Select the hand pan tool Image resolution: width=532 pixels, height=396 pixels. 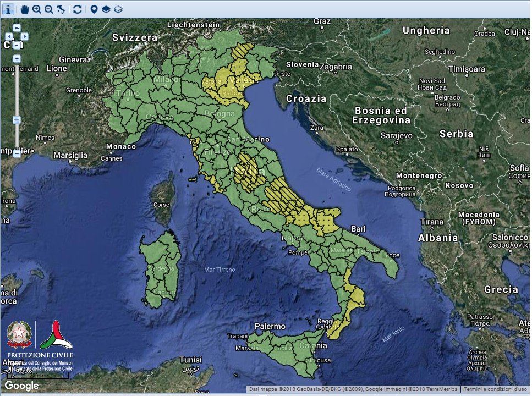click(x=24, y=9)
